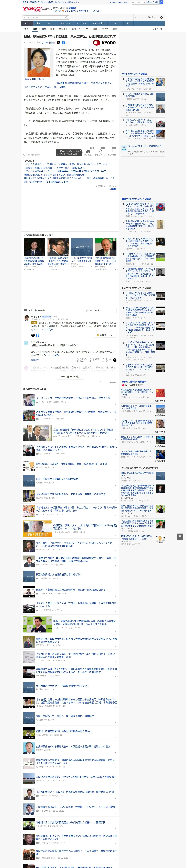186x868 pixels.
Task: Share article on X near the headline
Action: click(58, 43)
